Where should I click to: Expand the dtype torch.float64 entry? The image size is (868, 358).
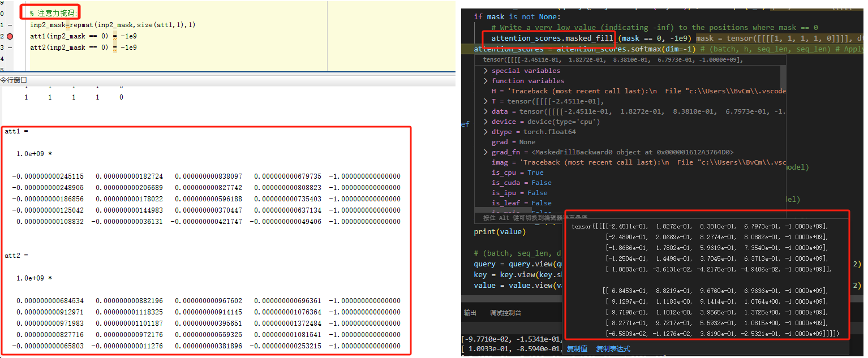485,132
